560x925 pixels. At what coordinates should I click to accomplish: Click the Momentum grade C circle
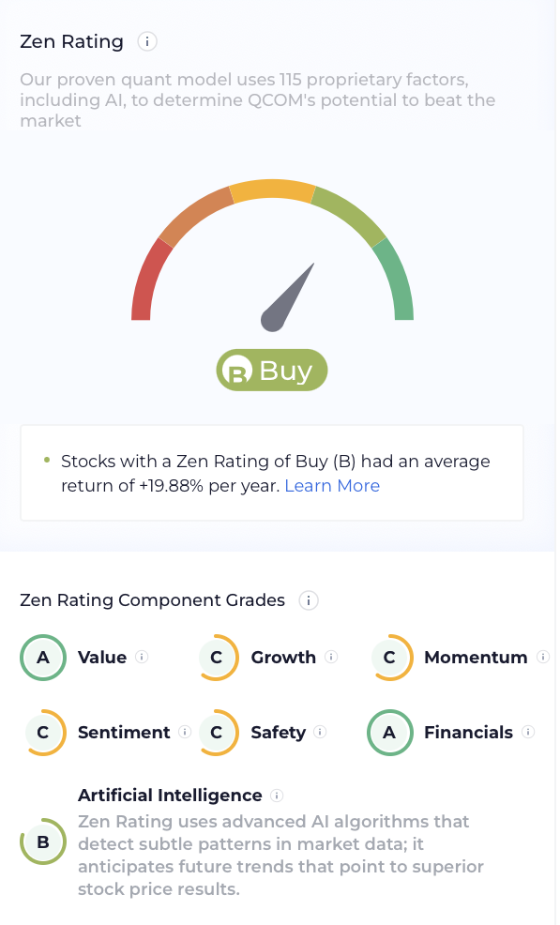[389, 658]
